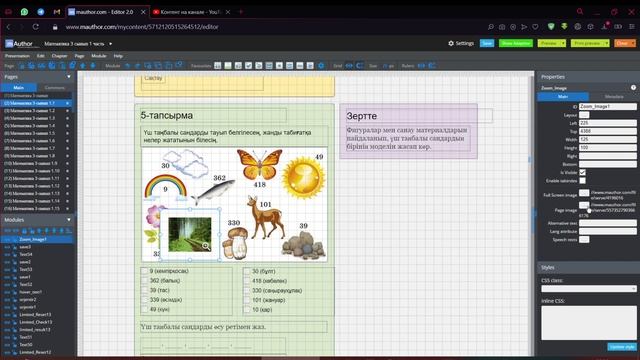Toggle the Is Visible checkbox
This screenshot has height=360, width=640.
582,172
